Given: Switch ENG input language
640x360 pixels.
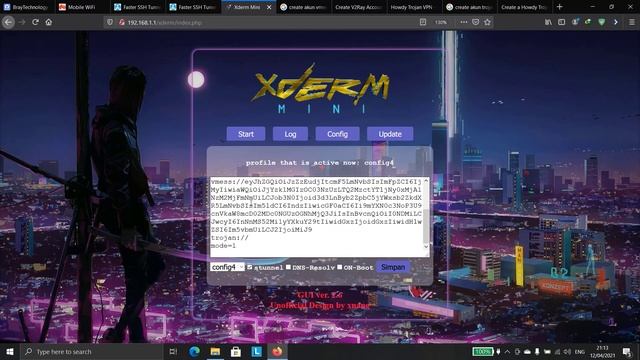Looking at the screenshot, I should (x=580, y=351).
